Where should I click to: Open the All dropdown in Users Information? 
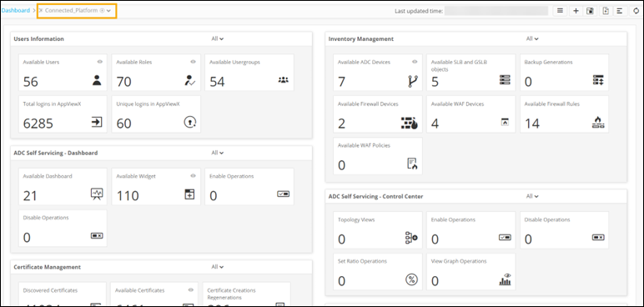[x=218, y=38]
